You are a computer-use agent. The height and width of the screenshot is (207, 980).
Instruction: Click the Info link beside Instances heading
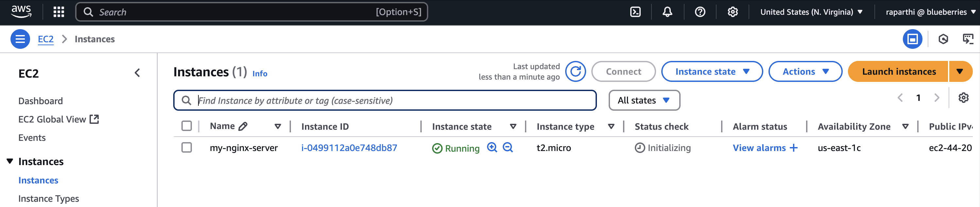(x=260, y=74)
